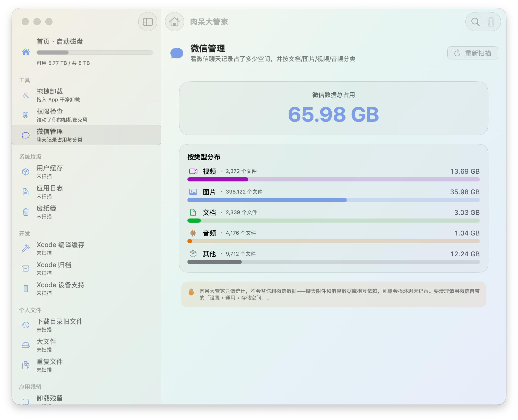
Task: Click the gray 其他 box icon
Action: pyautogui.click(x=193, y=254)
